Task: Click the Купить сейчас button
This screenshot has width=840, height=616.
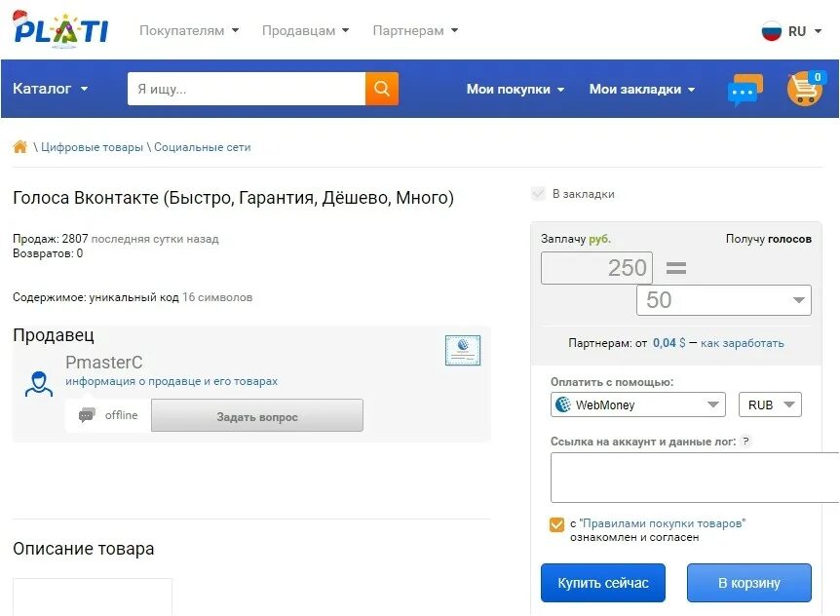Action: click(x=603, y=583)
